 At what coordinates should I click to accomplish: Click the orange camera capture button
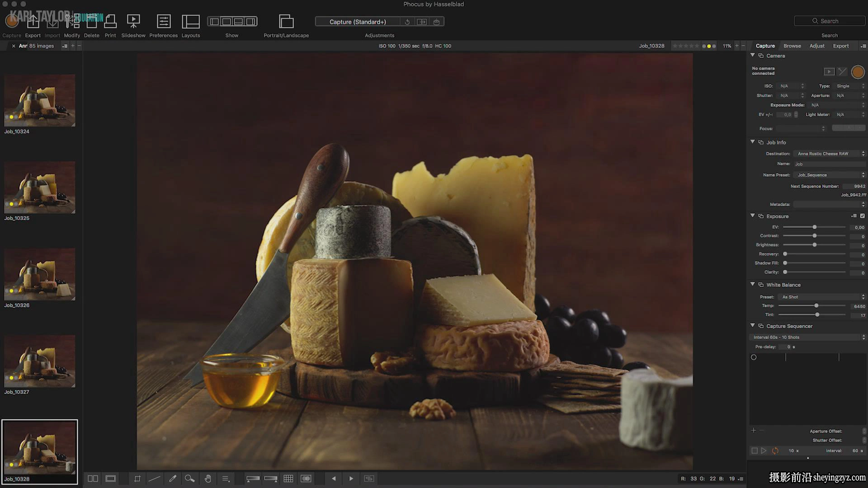pyautogui.click(x=858, y=72)
